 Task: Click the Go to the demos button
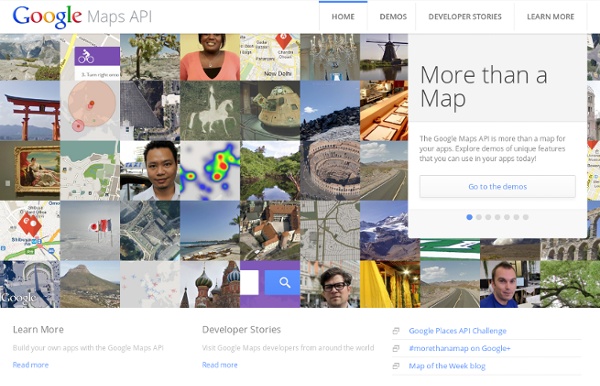[497, 187]
